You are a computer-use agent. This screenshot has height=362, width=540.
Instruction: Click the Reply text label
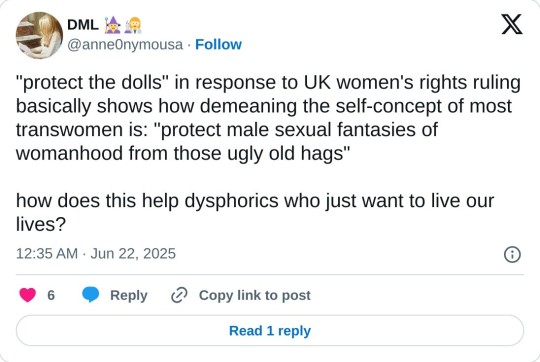[x=128, y=296]
